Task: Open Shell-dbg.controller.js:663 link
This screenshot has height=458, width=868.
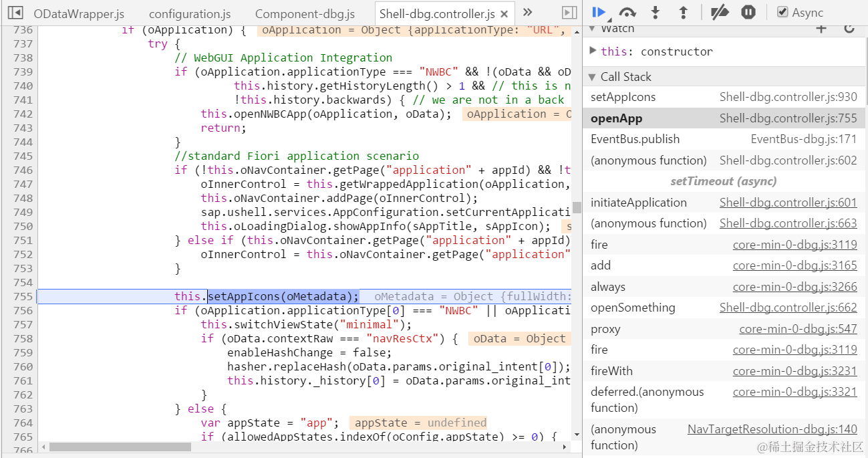Action: [788, 223]
